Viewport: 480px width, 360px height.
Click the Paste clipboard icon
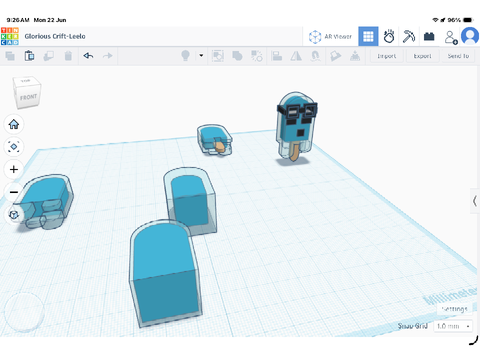(x=29, y=56)
